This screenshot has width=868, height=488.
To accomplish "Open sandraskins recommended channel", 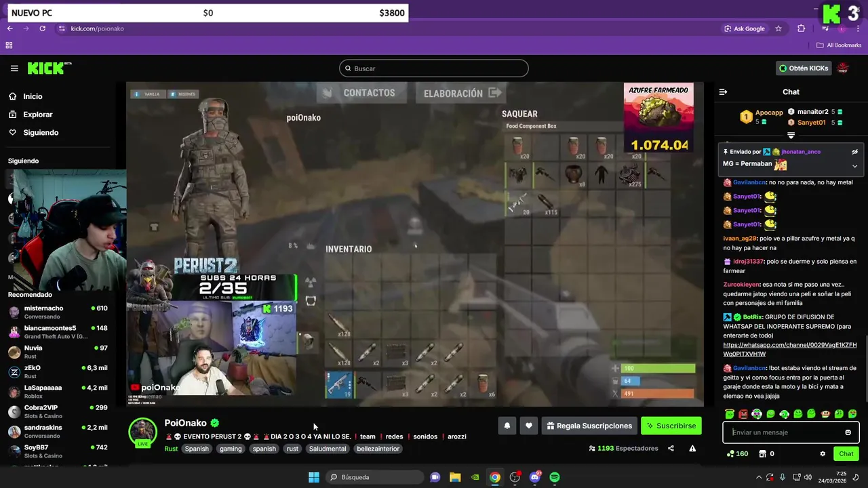I will [x=58, y=432].
